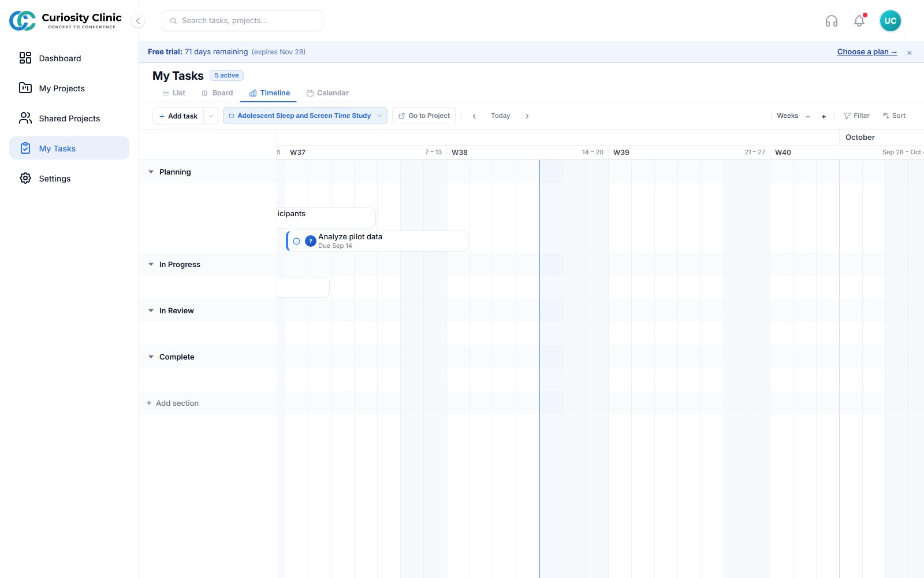Image resolution: width=924 pixels, height=578 pixels.
Task: Click the assignee avatar on Analyze pilot data
Action: [311, 241]
